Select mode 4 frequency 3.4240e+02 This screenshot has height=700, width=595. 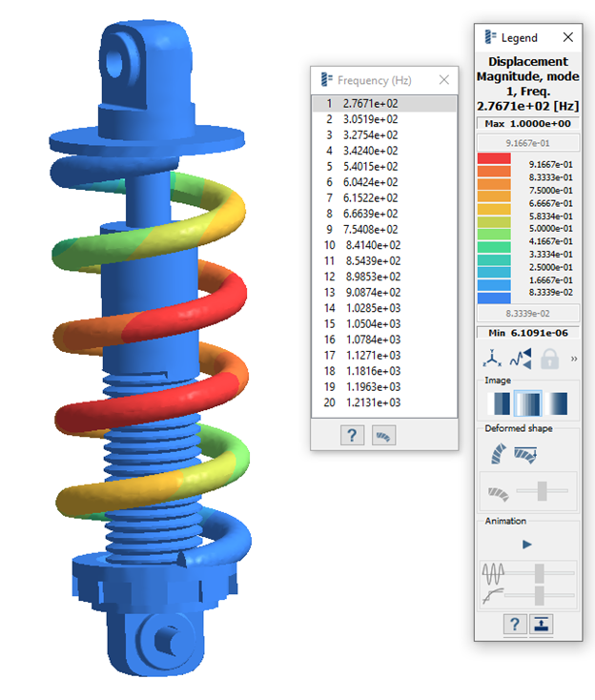[384, 151]
